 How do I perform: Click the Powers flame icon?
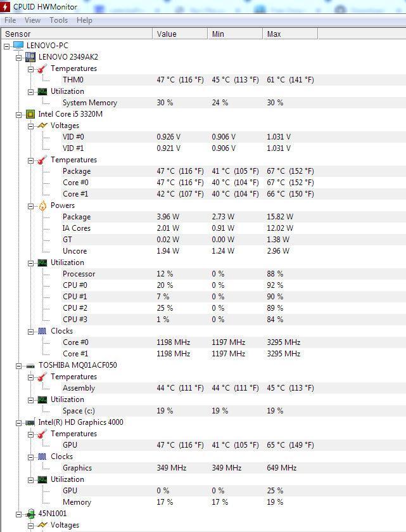[42, 205]
